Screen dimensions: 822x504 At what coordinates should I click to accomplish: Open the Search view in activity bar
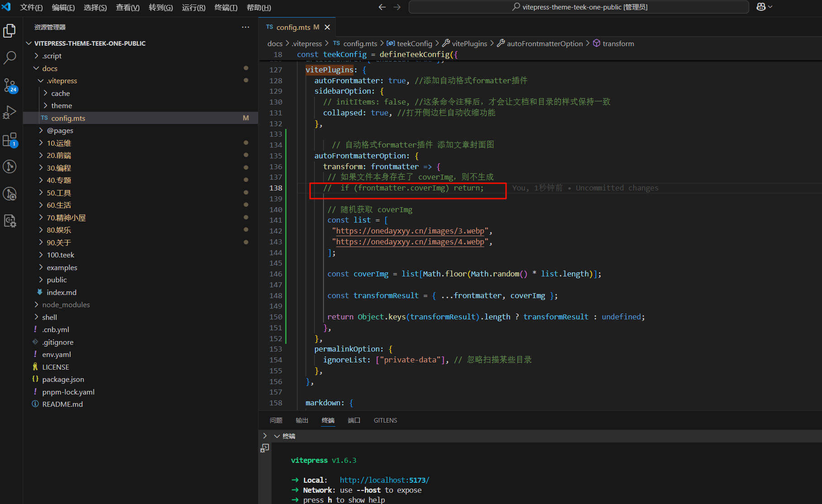coord(10,57)
